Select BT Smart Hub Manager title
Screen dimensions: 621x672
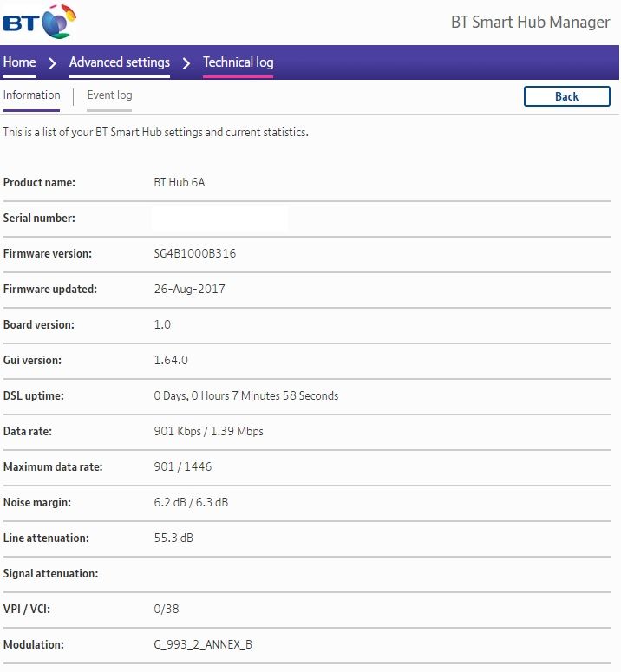click(531, 22)
